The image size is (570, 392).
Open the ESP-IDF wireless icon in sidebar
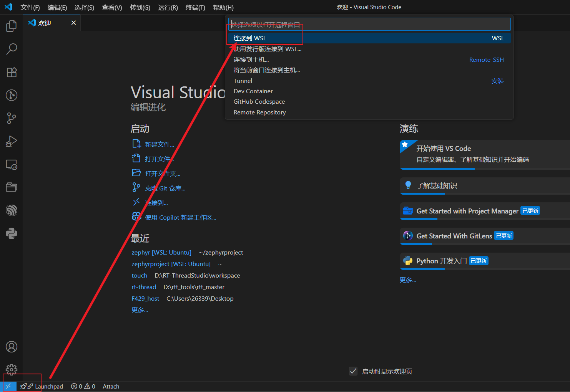tap(12, 210)
